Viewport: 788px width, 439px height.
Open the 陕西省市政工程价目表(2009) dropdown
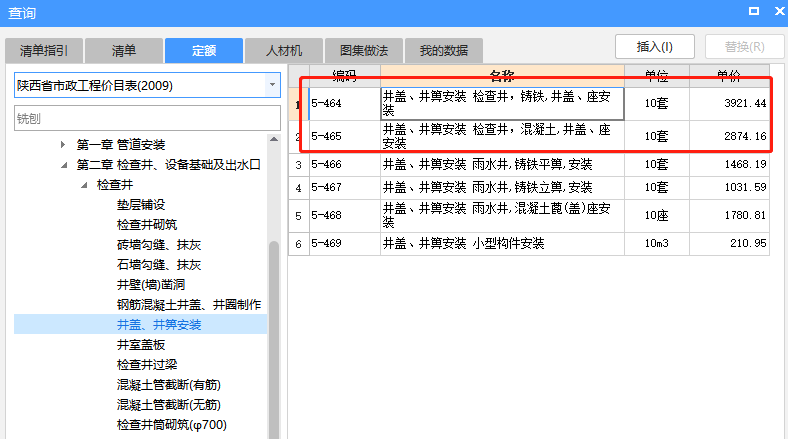(272, 85)
